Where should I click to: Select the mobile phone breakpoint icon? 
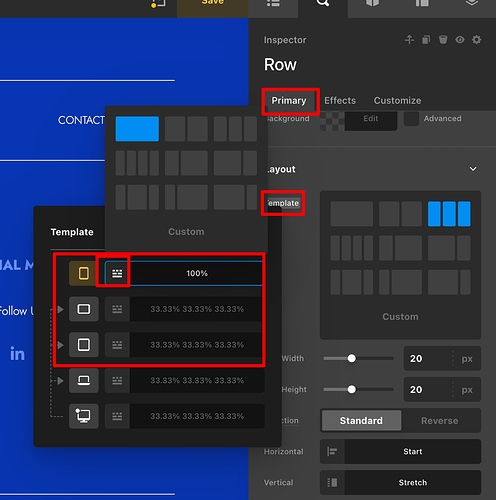click(x=83, y=273)
